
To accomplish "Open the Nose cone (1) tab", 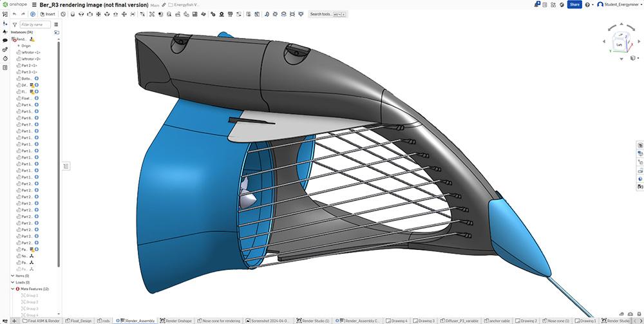I will tap(556, 321).
